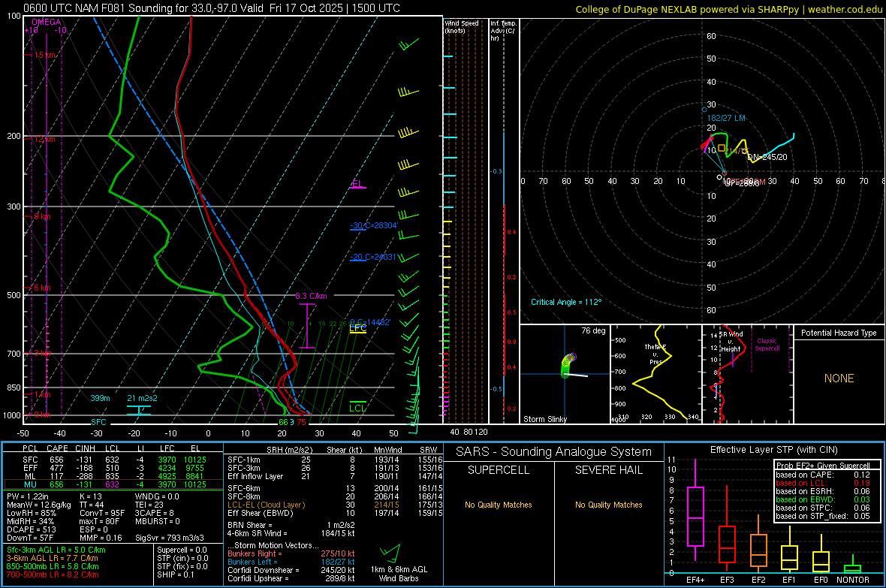The height and width of the screenshot is (588, 886).
Task: Click the 'Eff Shear (EBWD)' row
Action: pos(334,513)
